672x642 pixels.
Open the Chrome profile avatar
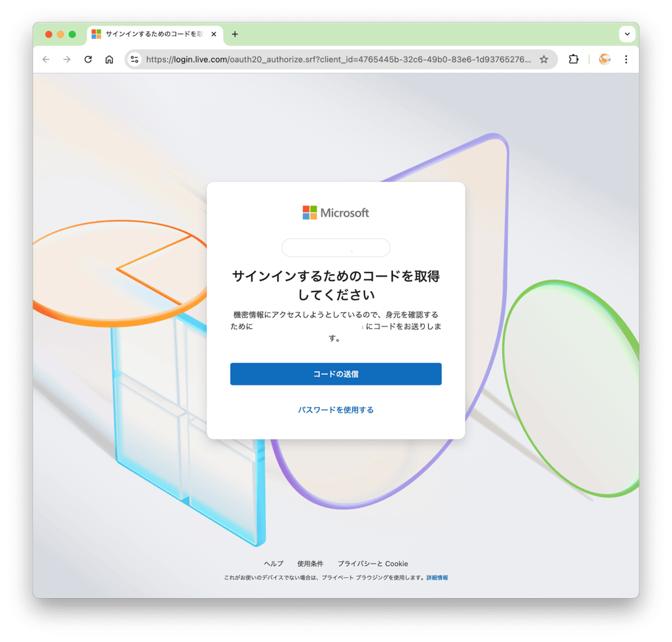pos(605,59)
